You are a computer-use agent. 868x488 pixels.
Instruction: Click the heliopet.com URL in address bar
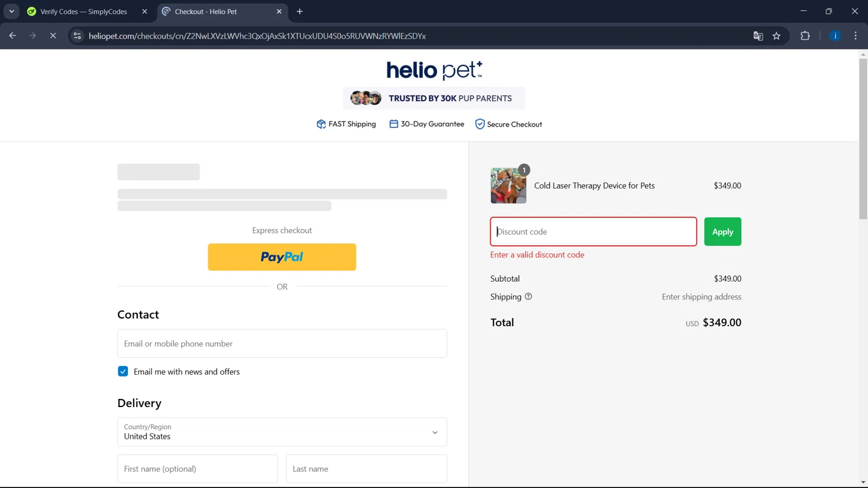[x=257, y=36]
